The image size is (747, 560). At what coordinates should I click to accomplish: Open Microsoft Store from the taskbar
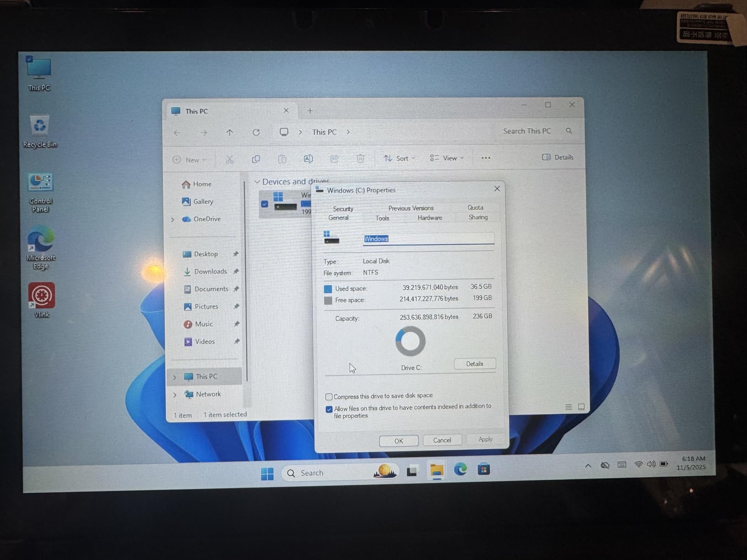pyautogui.click(x=484, y=469)
